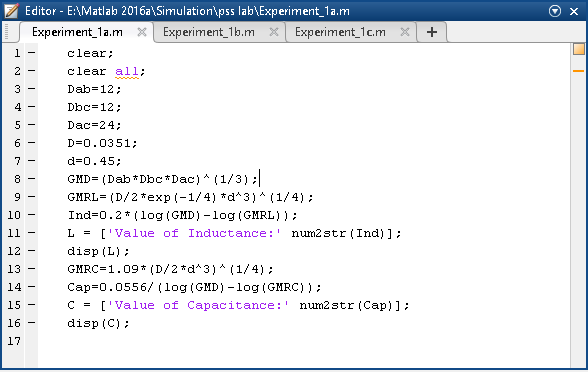Screen dimensions: 588x372
Task: Click 'num2str(Ind)' on line 11
Action: (x=339, y=233)
